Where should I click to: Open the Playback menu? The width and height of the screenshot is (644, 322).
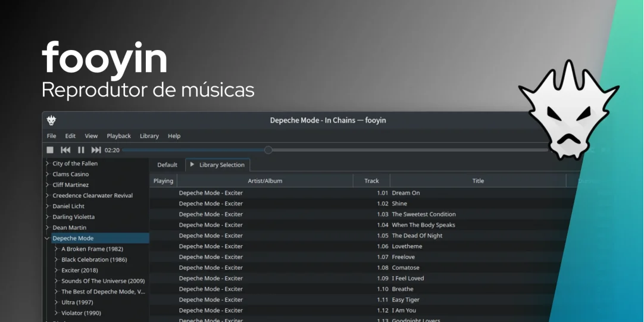tap(118, 136)
